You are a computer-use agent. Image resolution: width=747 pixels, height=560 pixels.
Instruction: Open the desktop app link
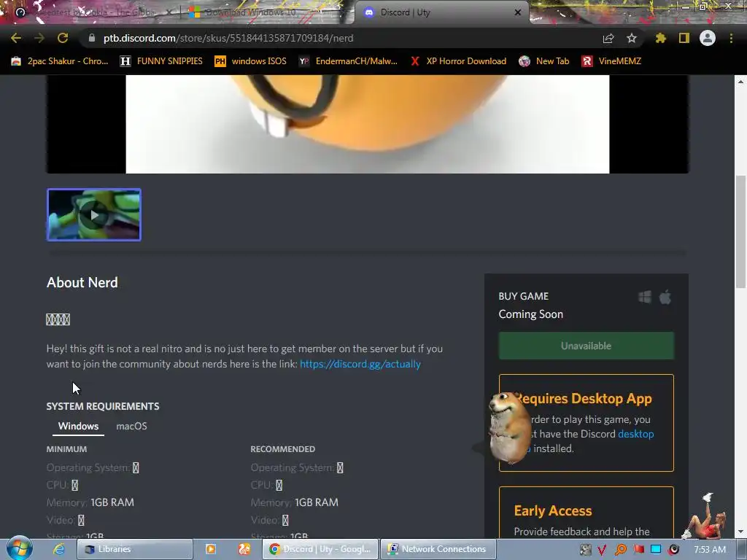(635, 434)
